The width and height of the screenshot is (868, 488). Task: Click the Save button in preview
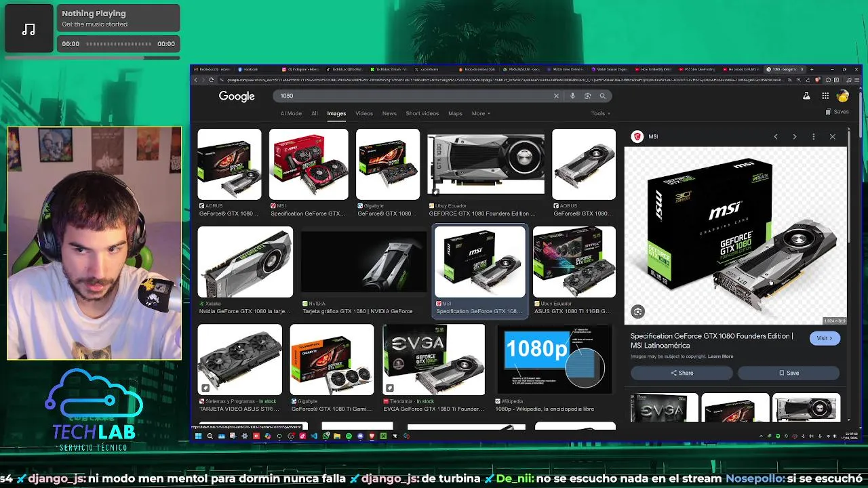tap(789, 373)
